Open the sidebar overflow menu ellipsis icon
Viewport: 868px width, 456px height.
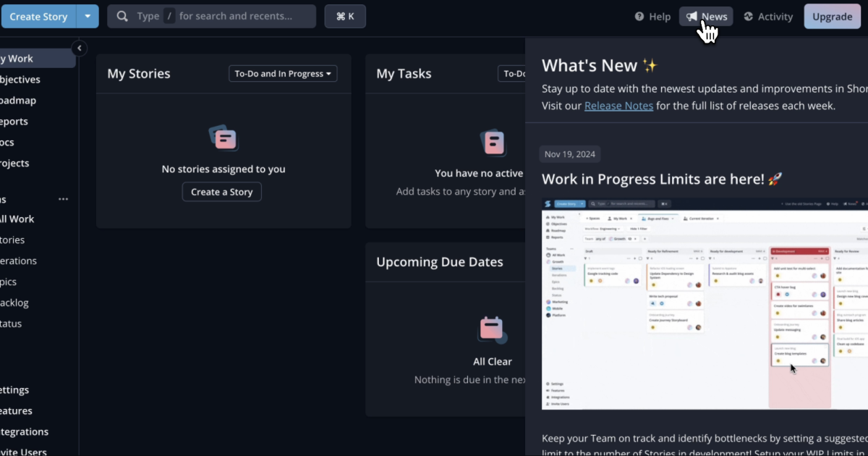63,198
